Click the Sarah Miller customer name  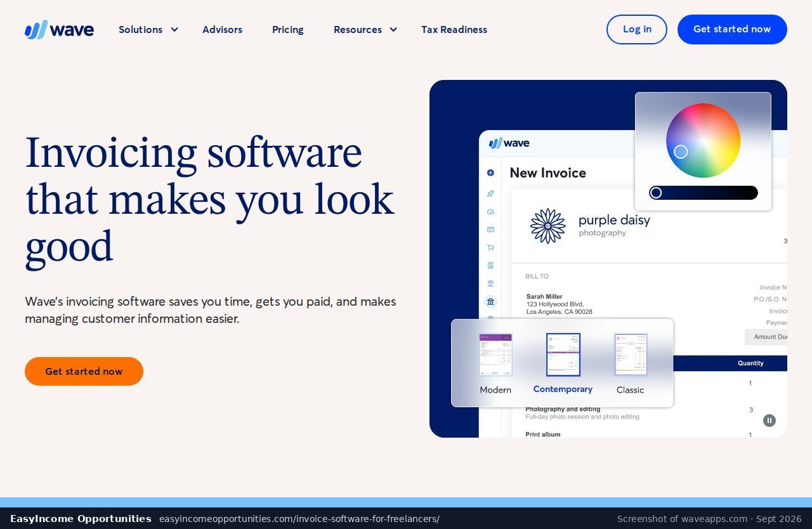[544, 296]
